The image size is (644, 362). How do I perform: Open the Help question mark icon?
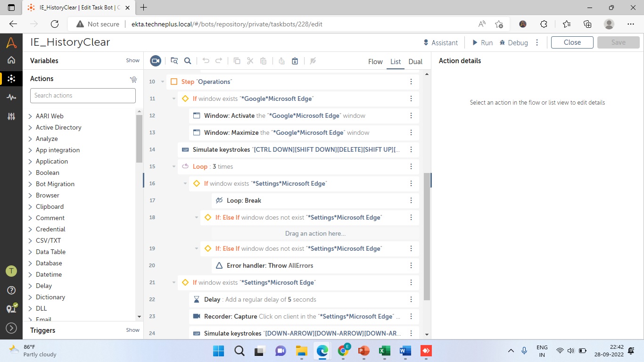11,290
